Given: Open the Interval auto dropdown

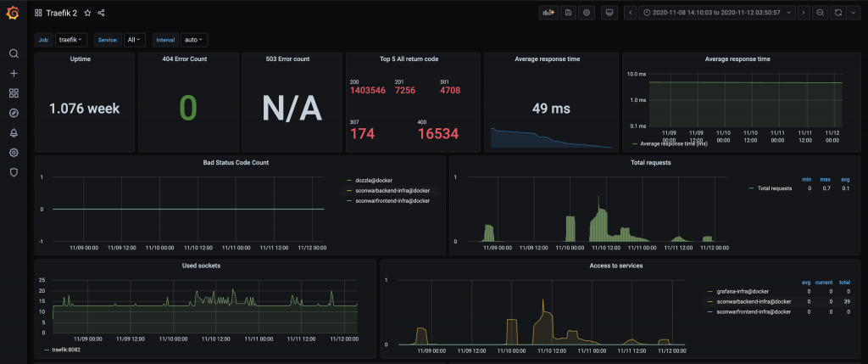Looking at the screenshot, I should [194, 40].
